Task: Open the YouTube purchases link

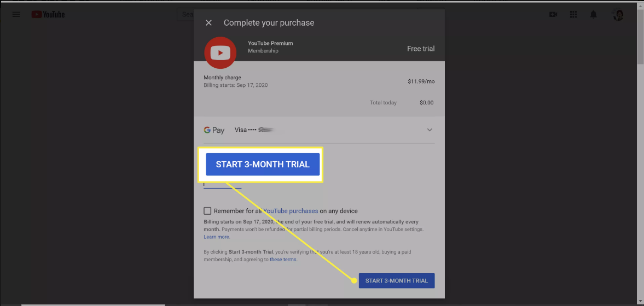Action: [291, 211]
